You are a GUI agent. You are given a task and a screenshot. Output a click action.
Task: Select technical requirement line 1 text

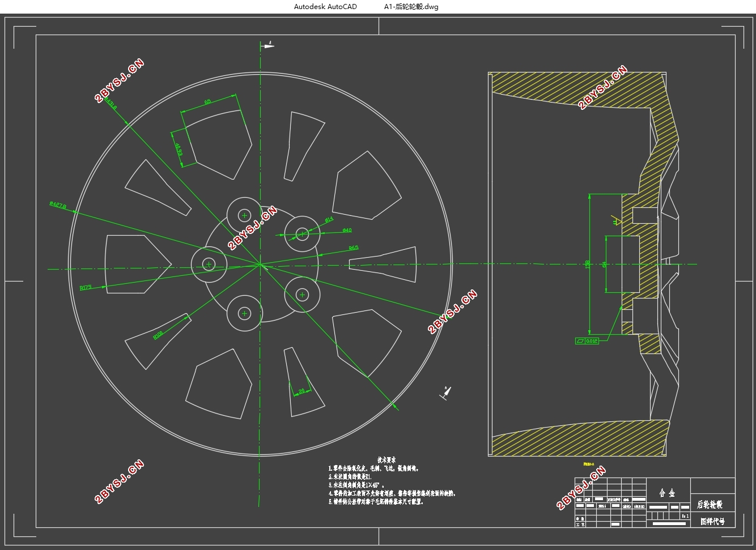[x=373, y=468]
